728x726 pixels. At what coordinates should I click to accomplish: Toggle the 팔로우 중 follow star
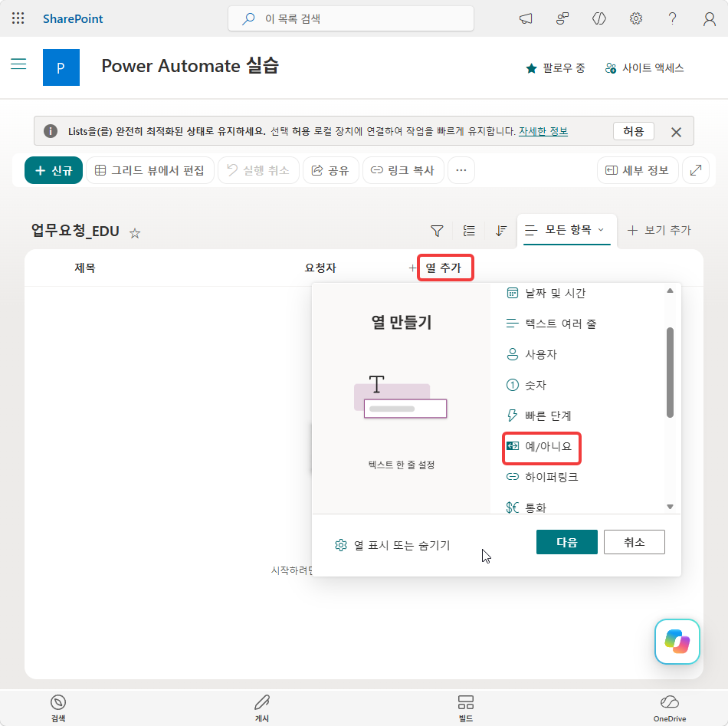[x=556, y=68]
